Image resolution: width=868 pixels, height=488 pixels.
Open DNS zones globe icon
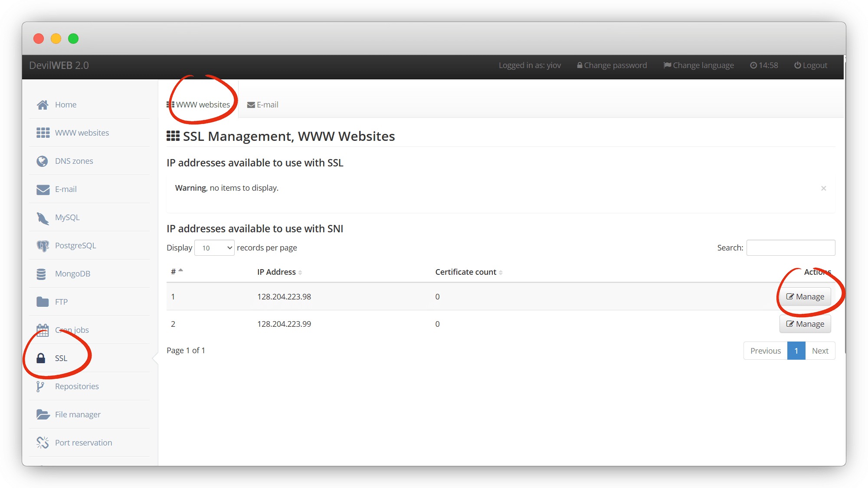tap(43, 161)
